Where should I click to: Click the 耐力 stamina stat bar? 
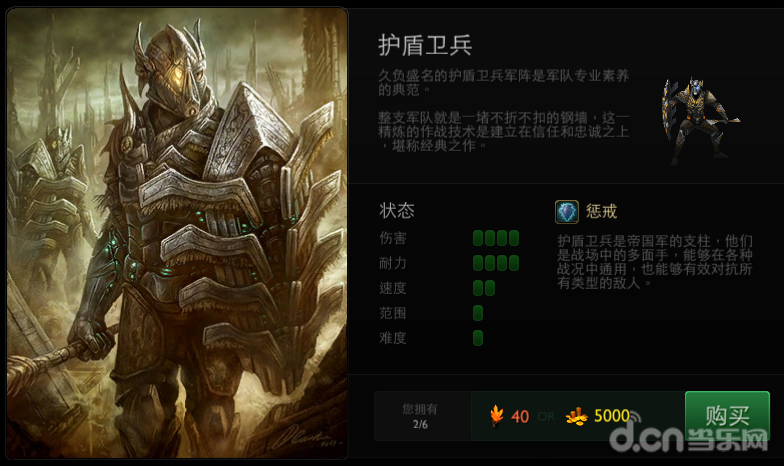(x=496, y=263)
